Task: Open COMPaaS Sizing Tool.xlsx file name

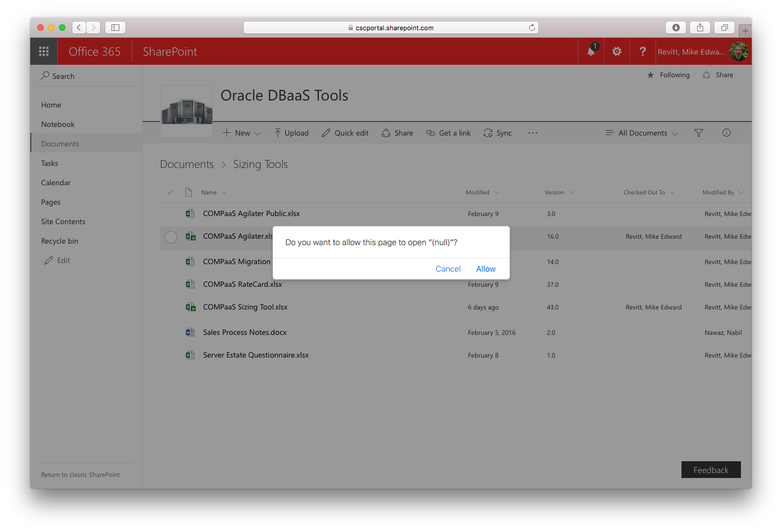Action: coord(245,307)
